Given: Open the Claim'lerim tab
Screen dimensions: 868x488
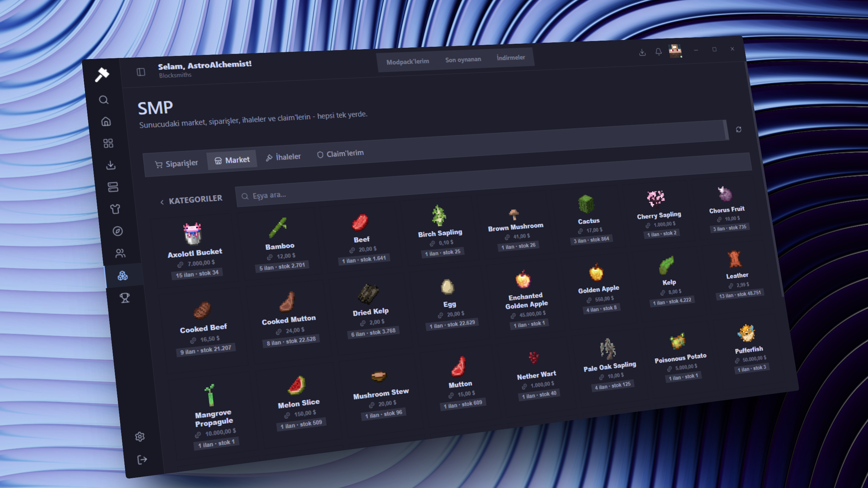Looking at the screenshot, I should click(340, 154).
